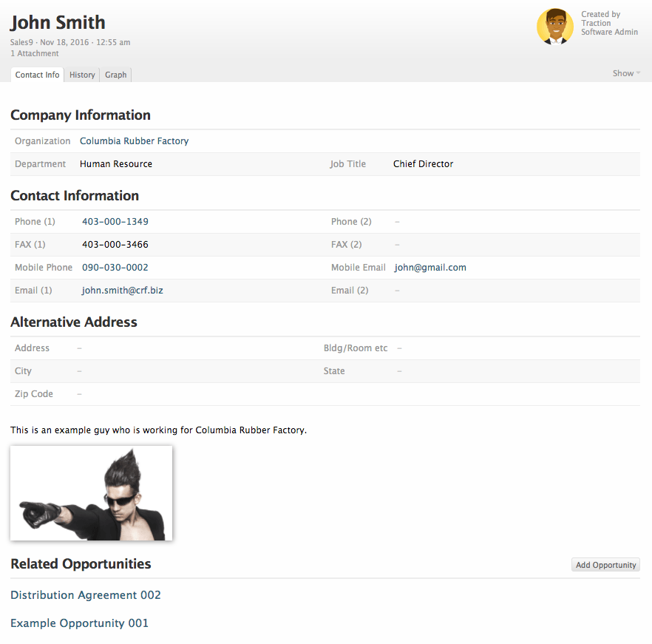Image resolution: width=652 pixels, height=644 pixels.
Task: Open Example Opportunity 001 link
Action: coord(79,623)
